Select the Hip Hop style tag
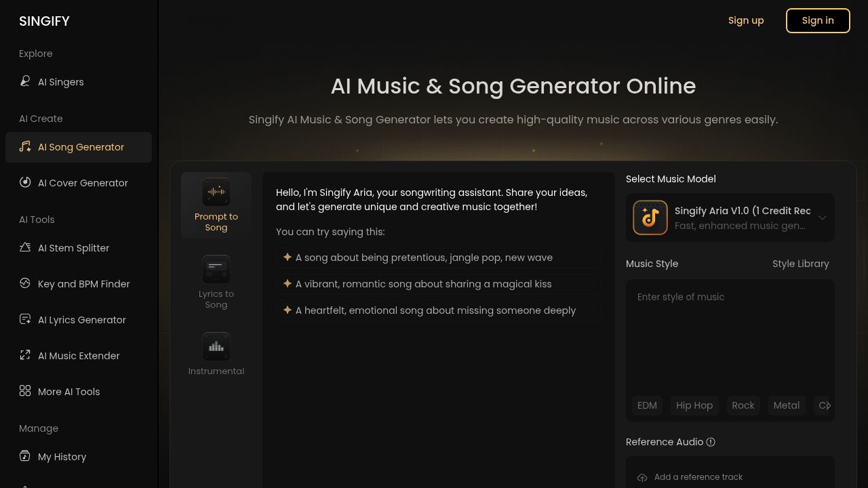868x488 pixels. click(694, 405)
